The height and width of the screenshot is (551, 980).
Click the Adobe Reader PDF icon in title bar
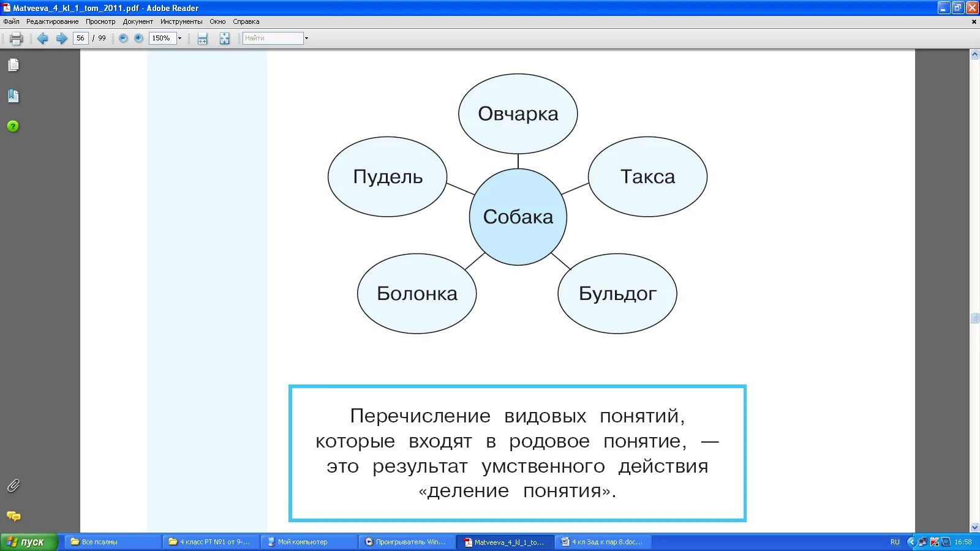point(7,8)
